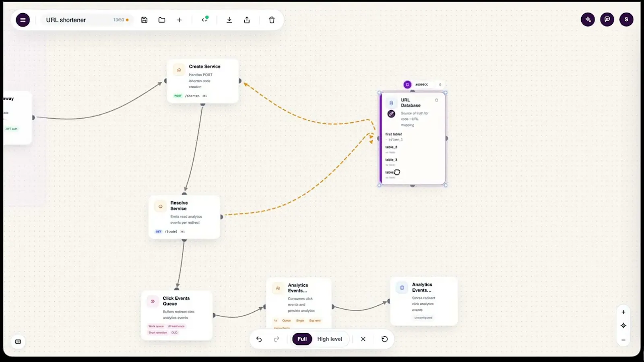Add a new item with plus icon
The width and height of the screenshot is (644, 362).
click(180, 20)
